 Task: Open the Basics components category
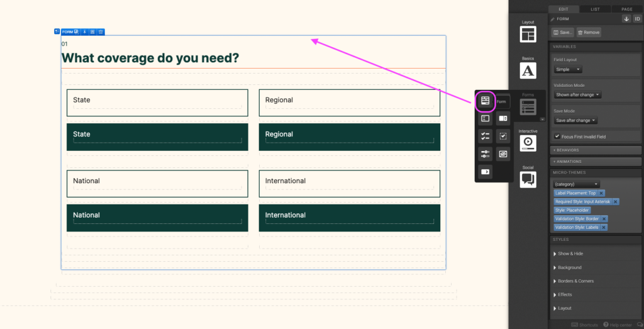(x=528, y=70)
